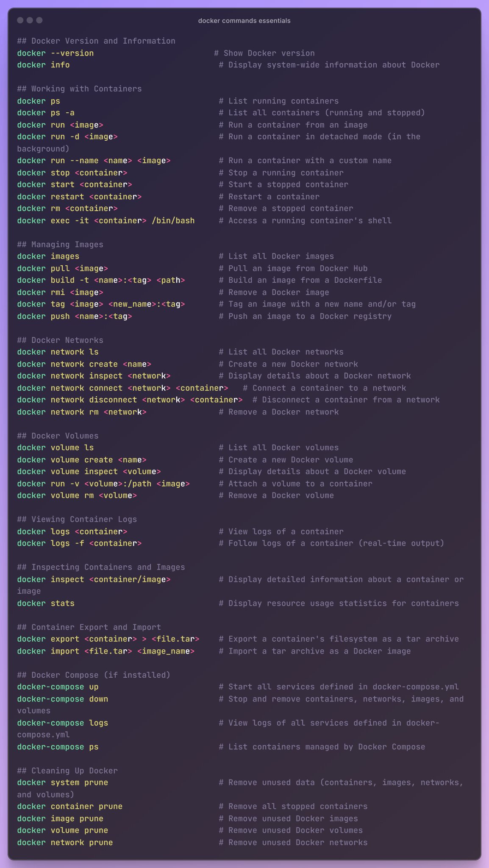Viewport: 489px width, 868px height.
Task: Click the 'docker system prune' command
Action: [63, 782]
